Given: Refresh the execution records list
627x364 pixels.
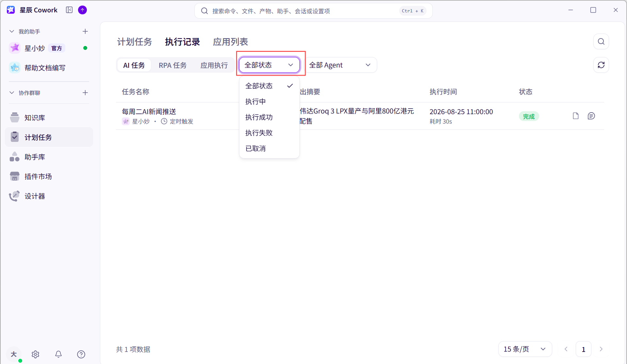Looking at the screenshot, I should [x=601, y=65].
